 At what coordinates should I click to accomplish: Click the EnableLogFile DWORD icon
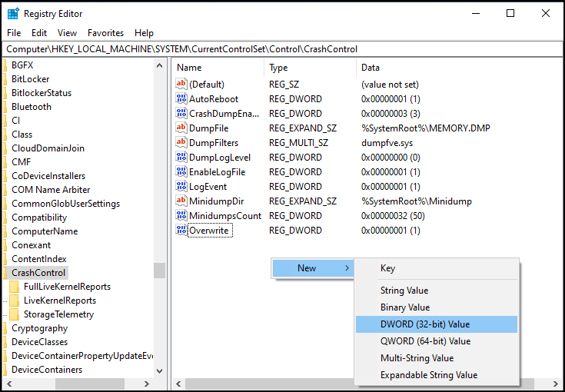[181, 172]
